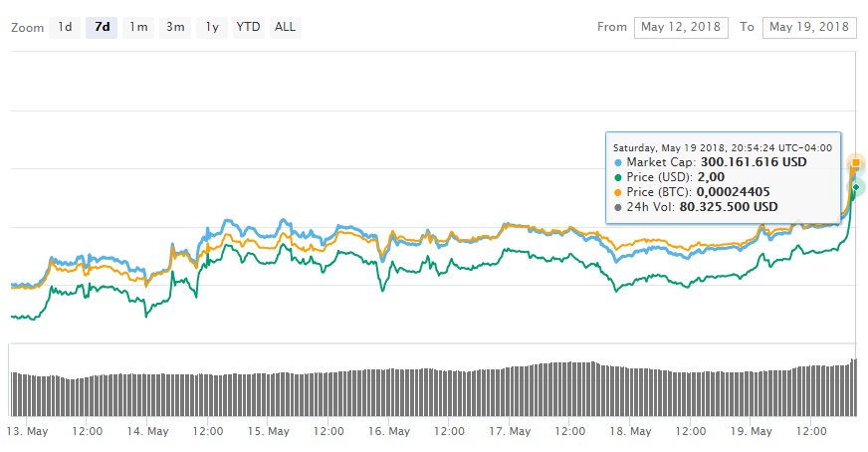This screenshot has height=452, width=868.
Task: Choose the YTD zoom range
Action: 248,27
